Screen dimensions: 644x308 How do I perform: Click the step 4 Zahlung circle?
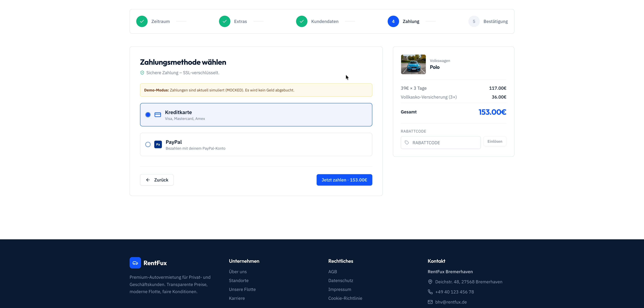point(393,22)
